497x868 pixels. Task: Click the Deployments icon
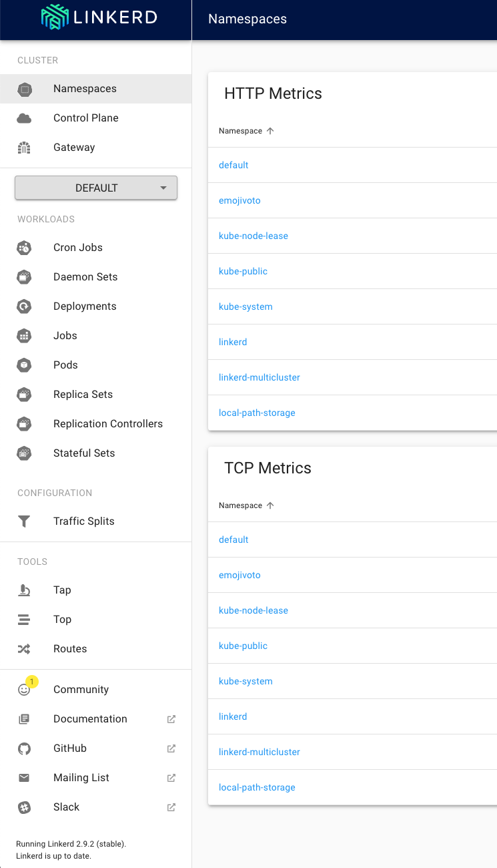pos(24,306)
